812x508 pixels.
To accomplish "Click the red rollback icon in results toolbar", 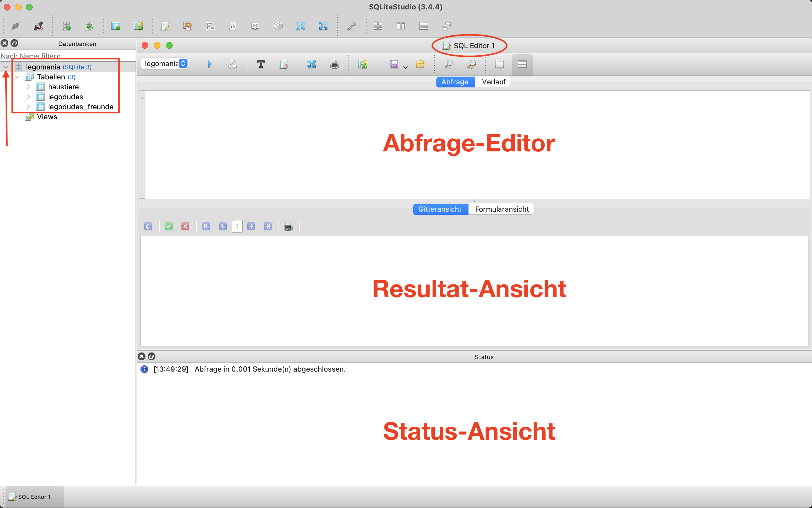I will (x=185, y=226).
